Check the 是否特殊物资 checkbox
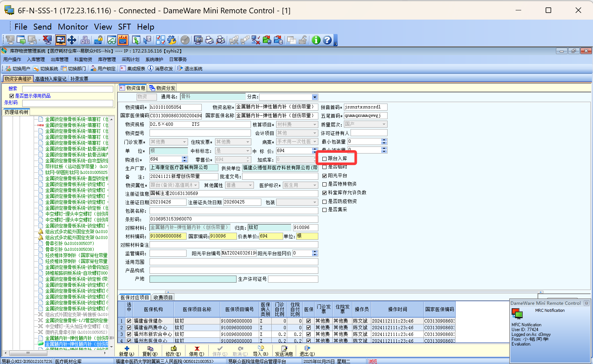This screenshot has width=593, height=364. [x=325, y=184]
